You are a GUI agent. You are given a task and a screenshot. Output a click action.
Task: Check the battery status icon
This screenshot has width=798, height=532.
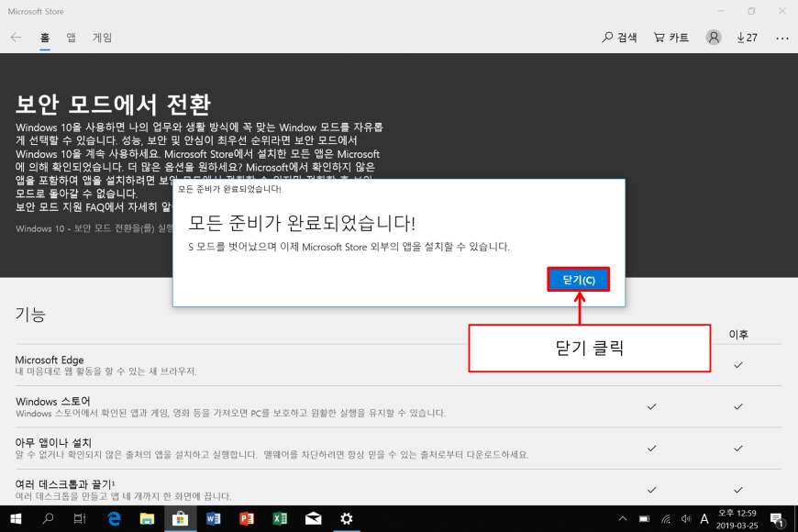tap(644, 519)
